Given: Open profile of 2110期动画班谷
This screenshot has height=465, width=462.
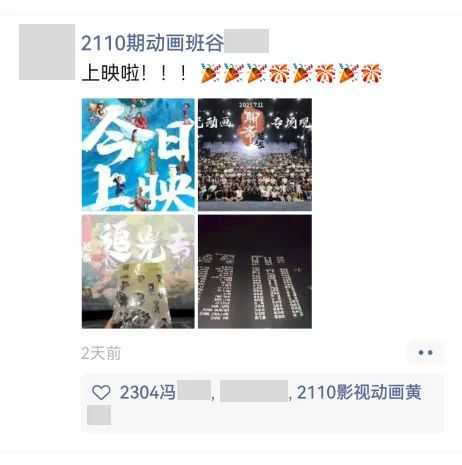Looking at the screenshot, I should 175,42.
